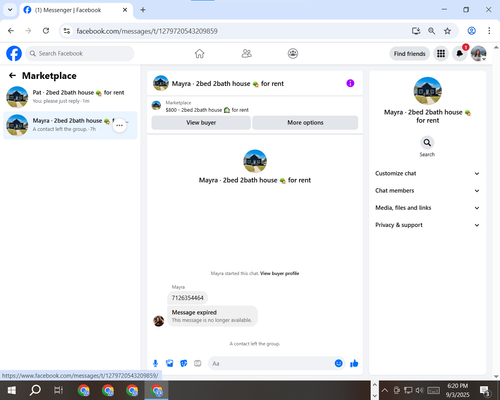Expand the Privacy & support section
500x400 pixels.
tap(427, 225)
